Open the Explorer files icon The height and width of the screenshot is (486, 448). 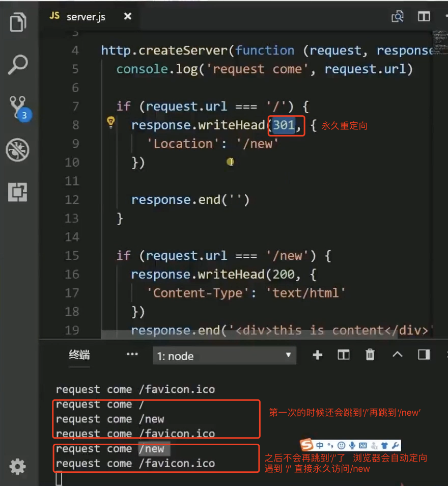tap(18, 22)
